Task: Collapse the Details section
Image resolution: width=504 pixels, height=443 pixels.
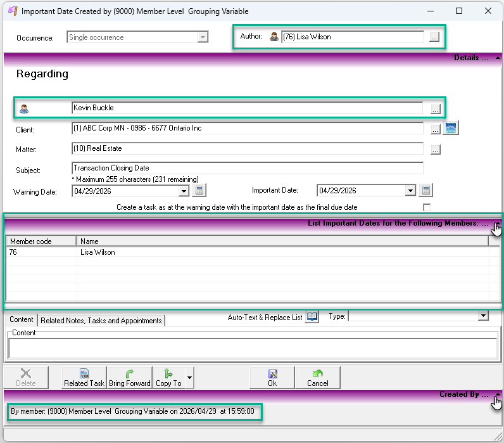Action: click(498, 58)
